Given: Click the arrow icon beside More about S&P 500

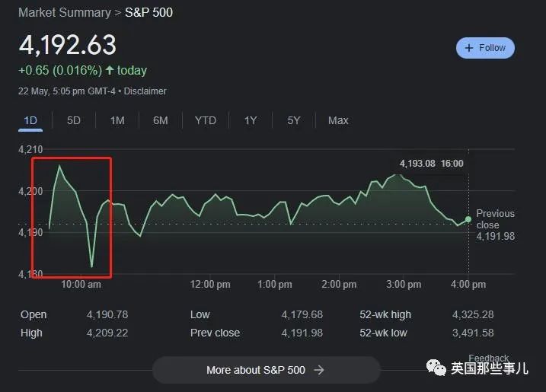Looking at the screenshot, I should click(318, 370).
